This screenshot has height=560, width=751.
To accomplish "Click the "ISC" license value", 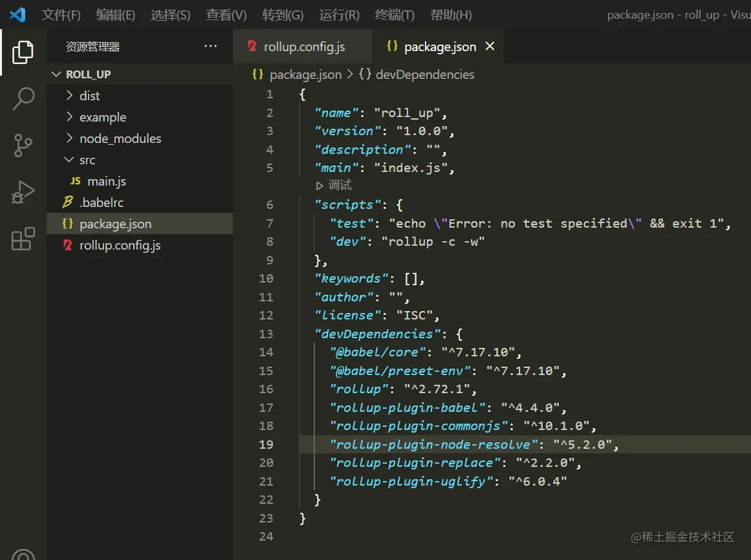I will 414,316.
